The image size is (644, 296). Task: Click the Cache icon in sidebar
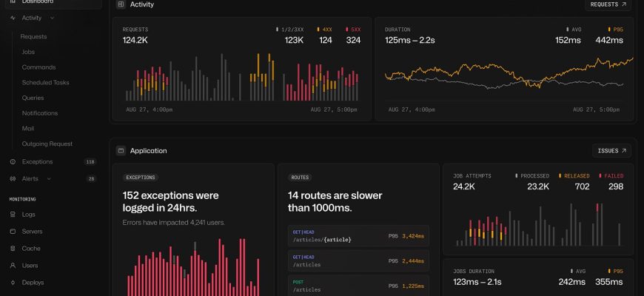click(13, 249)
